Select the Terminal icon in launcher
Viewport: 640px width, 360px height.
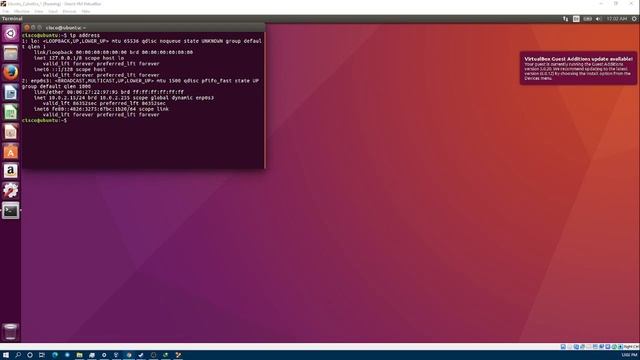point(11,211)
